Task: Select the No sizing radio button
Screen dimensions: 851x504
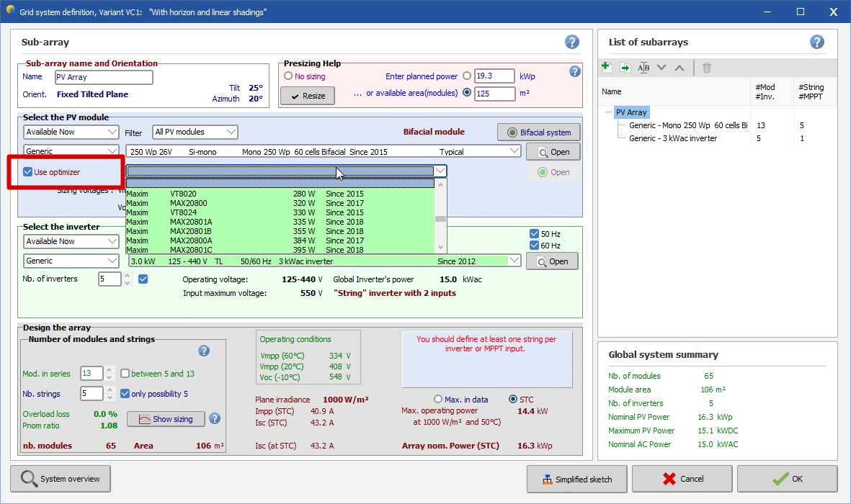Action: [x=288, y=76]
